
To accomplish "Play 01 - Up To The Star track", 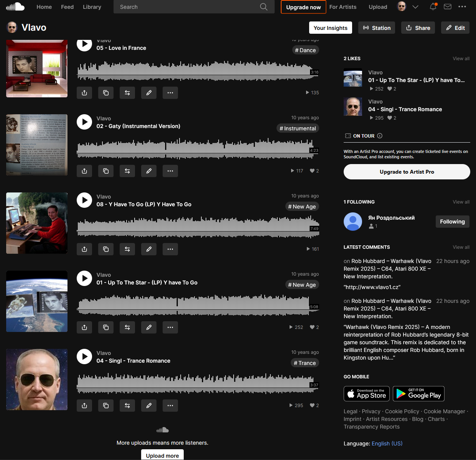I will pyautogui.click(x=84, y=278).
